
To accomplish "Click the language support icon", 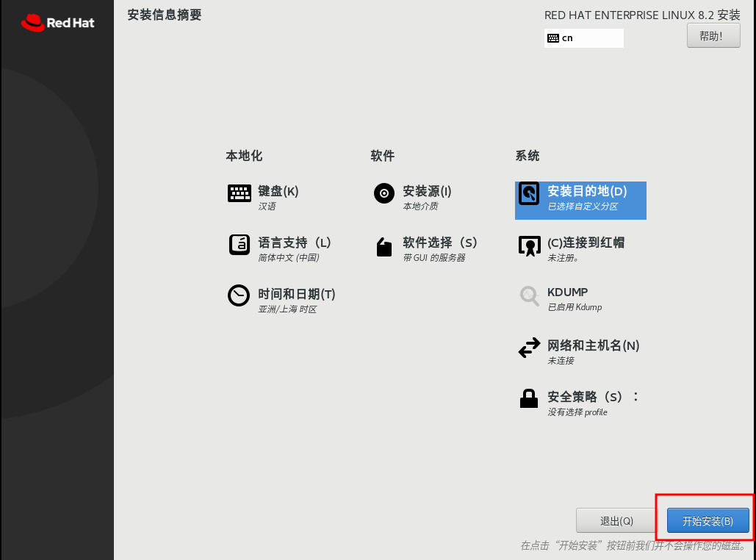I will (240, 245).
